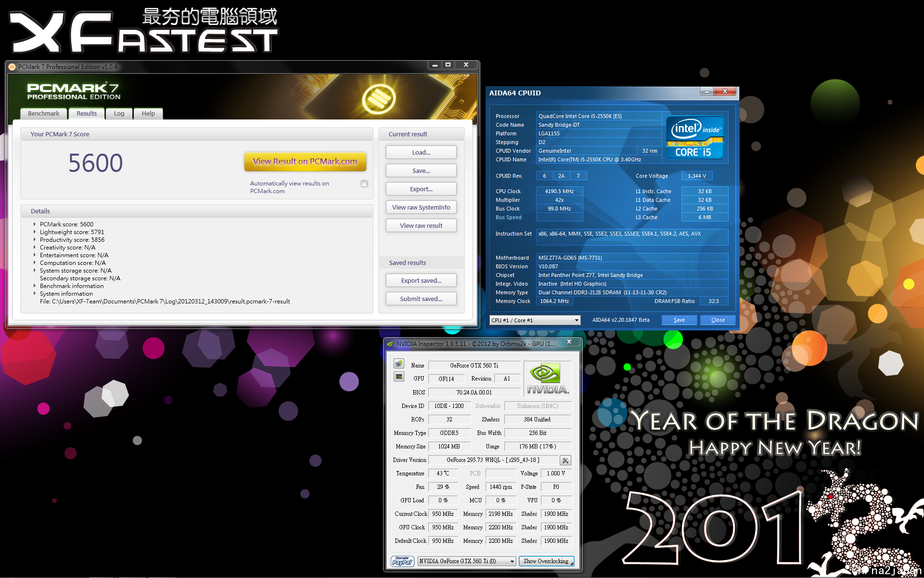Click the NVIDIA logo in Inspector
This screenshot has height=578, width=924.
(548, 379)
